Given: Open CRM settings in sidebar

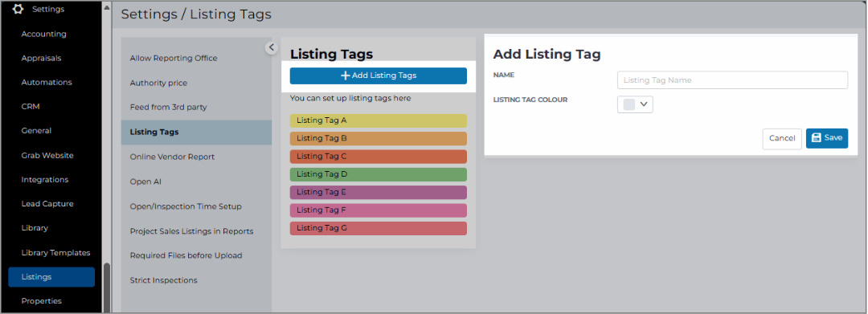Looking at the screenshot, I should pos(31,106).
